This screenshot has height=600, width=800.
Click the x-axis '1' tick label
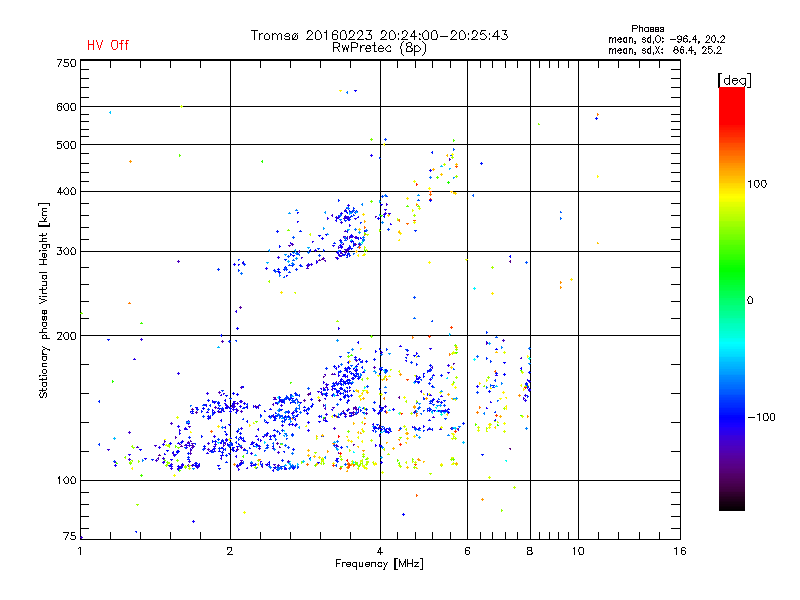point(80,551)
